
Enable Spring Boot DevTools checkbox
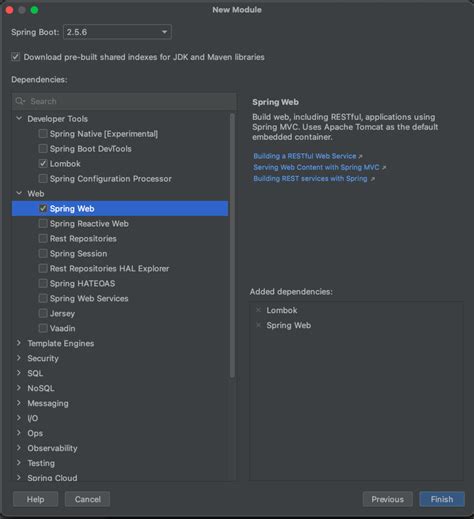[43, 149]
